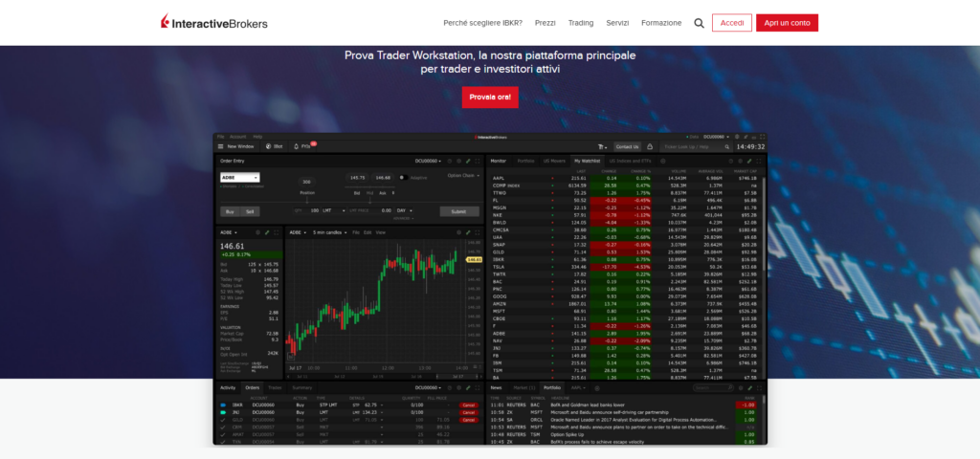980x459 pixels.
Task: Open the 5 min candles dropdown
Action: coord(329,232)
